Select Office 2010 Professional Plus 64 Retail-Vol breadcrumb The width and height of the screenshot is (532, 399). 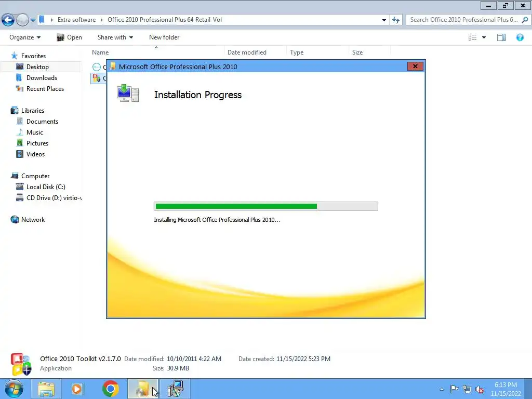click(165, 20)
